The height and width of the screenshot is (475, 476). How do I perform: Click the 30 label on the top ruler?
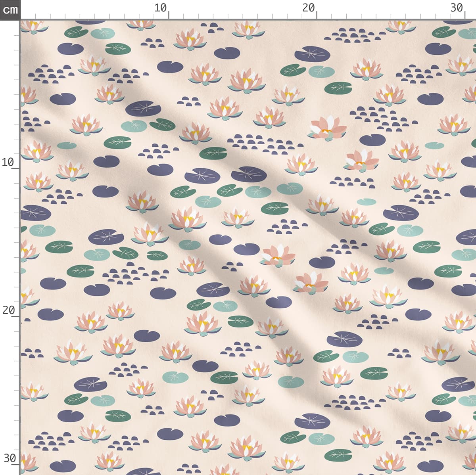coord(457,8)
